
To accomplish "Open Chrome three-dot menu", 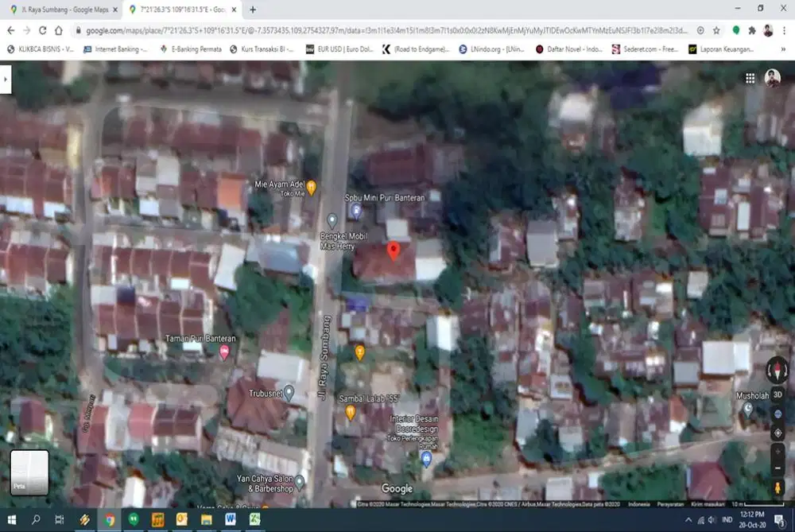I will pos(785,30).
